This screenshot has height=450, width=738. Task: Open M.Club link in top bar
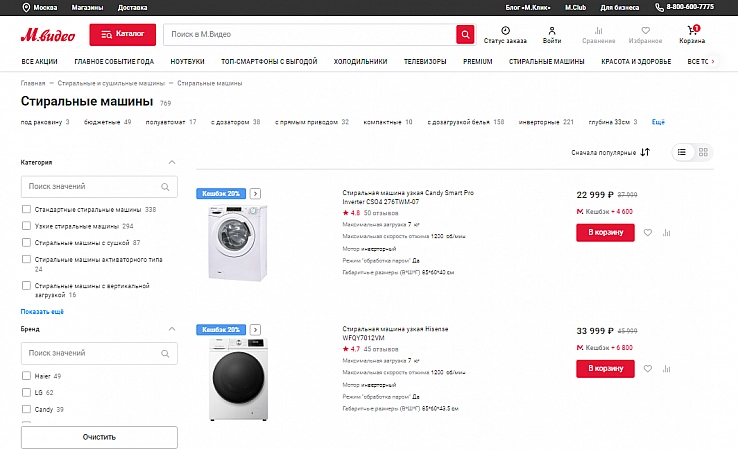[x=575, y=8]
